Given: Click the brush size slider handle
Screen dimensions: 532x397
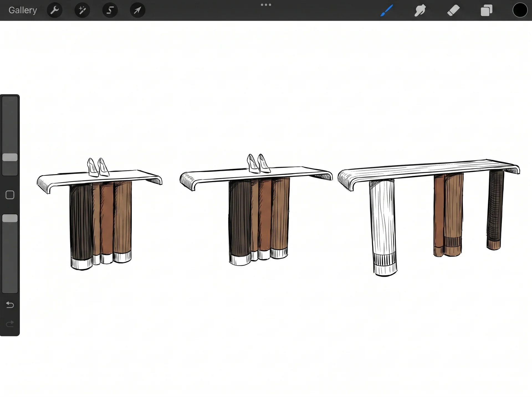Looking at the screenshot, I should point(10,157).
